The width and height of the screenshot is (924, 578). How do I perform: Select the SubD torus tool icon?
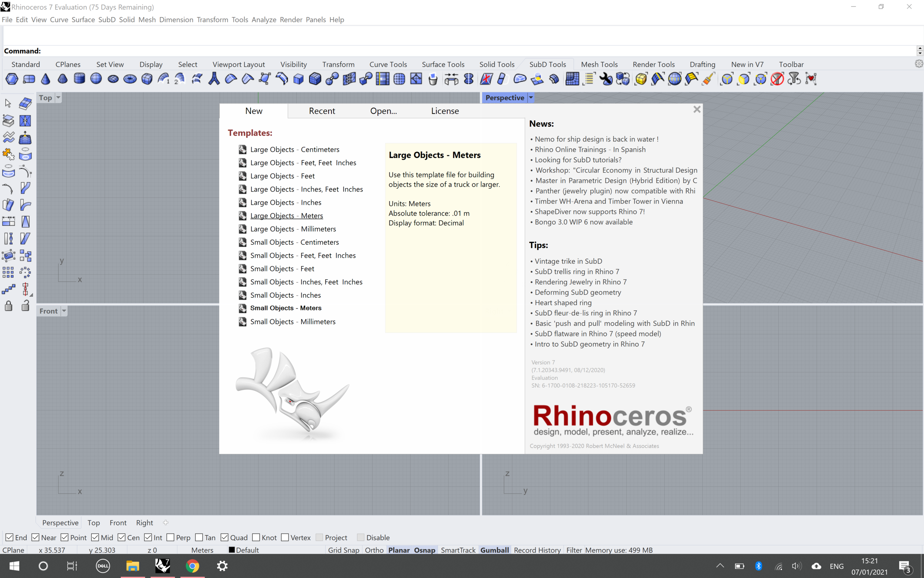coord(130,79)
